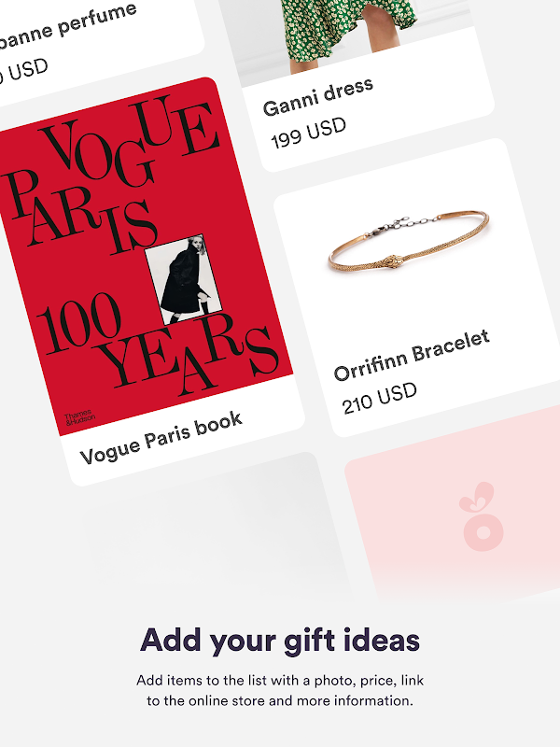Tap the 'Add items to the list' description
This screenshot has height=747, width=560.
coord(280,690)
